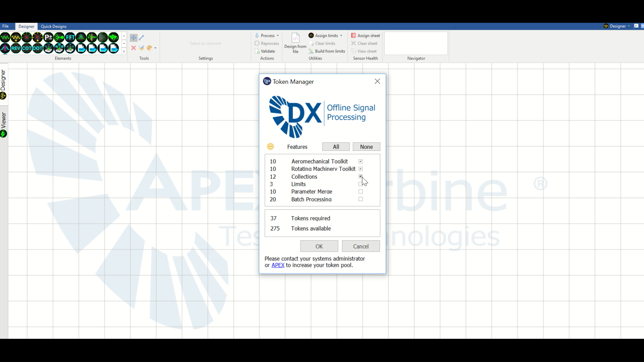Open the Quick Designs tab
644x362 pixels.
click(54, 26)
